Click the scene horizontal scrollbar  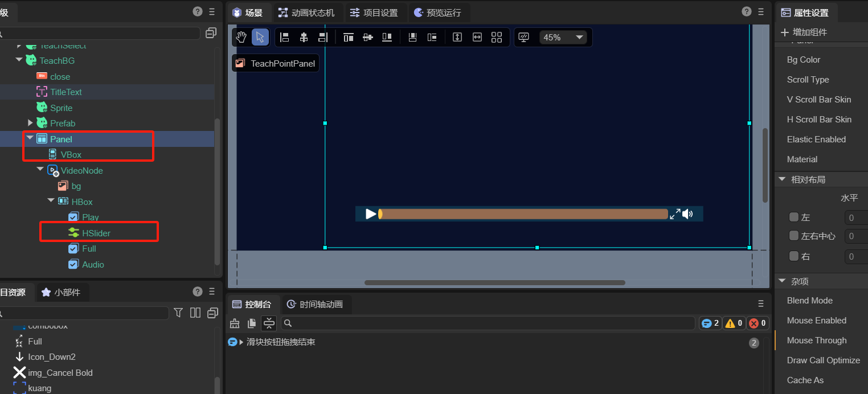[x=495, y=282]
